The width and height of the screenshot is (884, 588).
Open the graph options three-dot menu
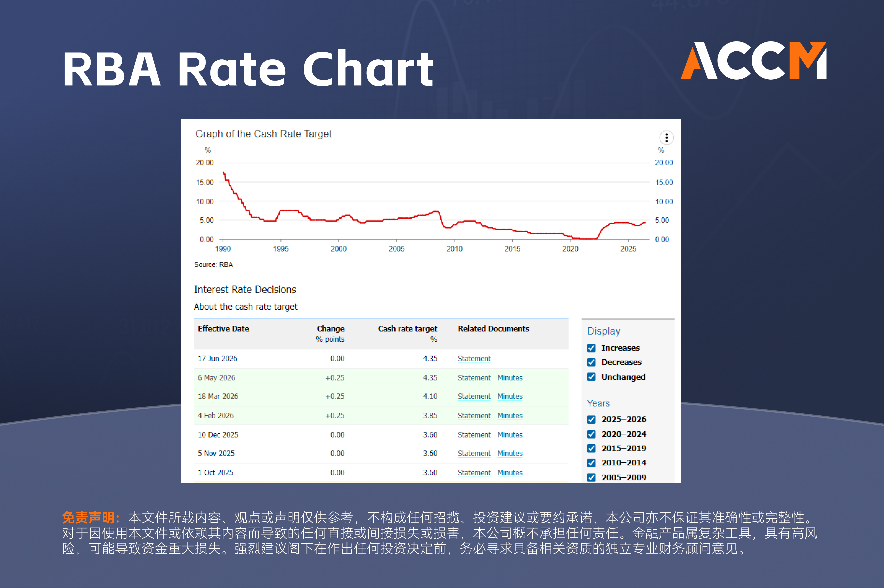pyautogui.click(x=666, y=138)
